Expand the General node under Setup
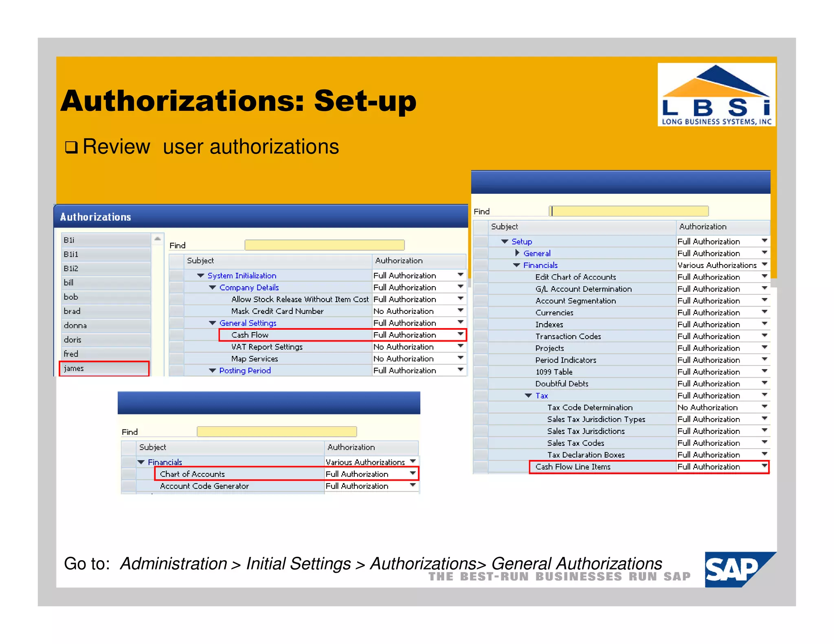This screenshot has height=644, width=834. pos(517,253)
